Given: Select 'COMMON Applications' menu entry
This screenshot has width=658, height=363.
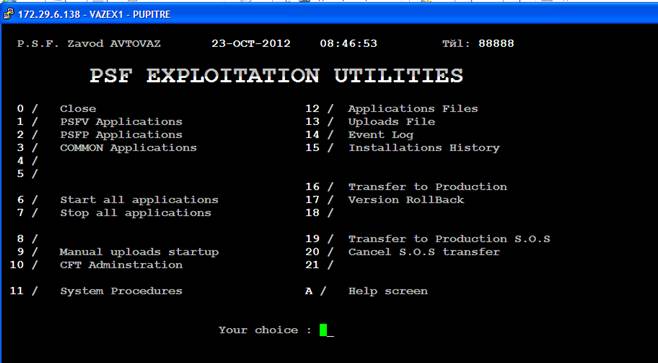Looking at the screenshot, I should tap(128, 148).
